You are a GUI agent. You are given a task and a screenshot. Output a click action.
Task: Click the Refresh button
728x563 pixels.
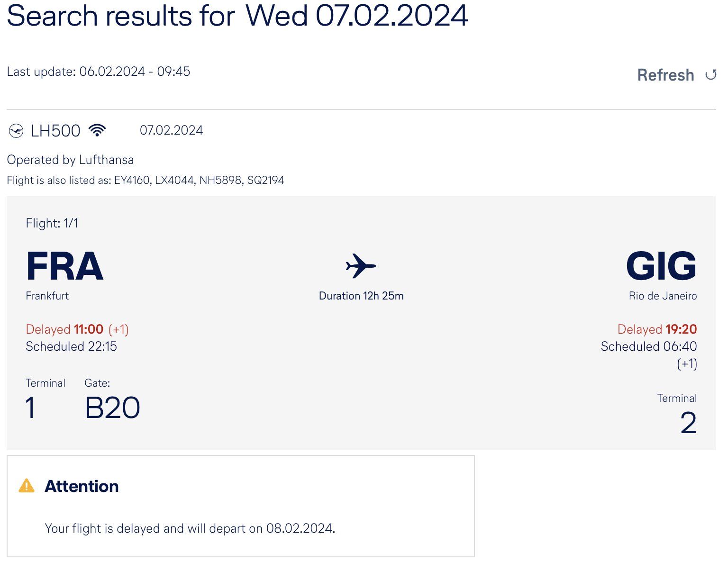pyautogui.click(x=677, y=75)
